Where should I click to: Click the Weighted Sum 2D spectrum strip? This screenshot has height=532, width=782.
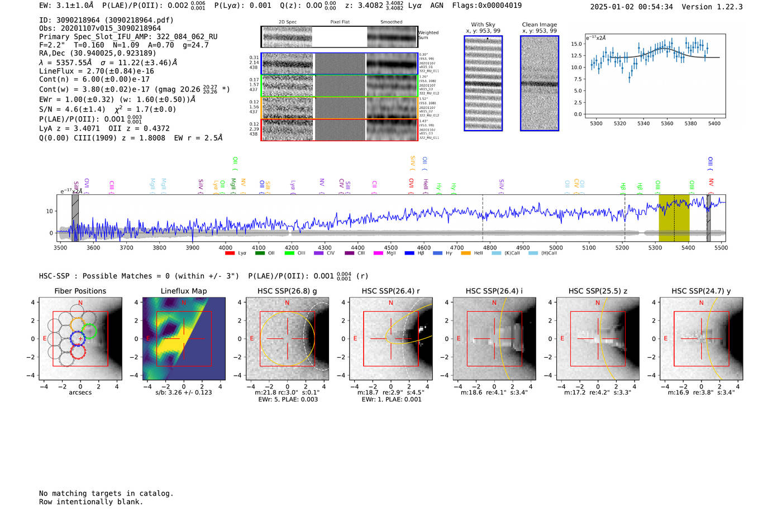point(339,37)
